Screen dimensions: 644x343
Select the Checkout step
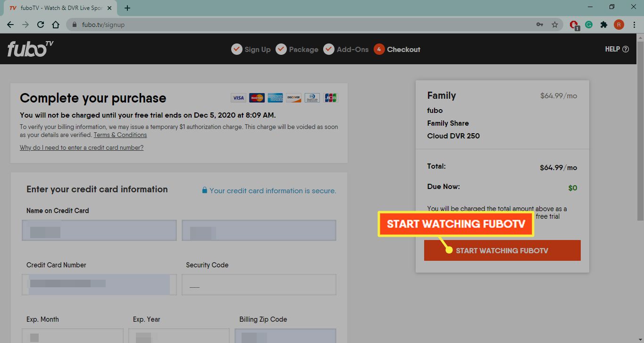tap(397, 49)
